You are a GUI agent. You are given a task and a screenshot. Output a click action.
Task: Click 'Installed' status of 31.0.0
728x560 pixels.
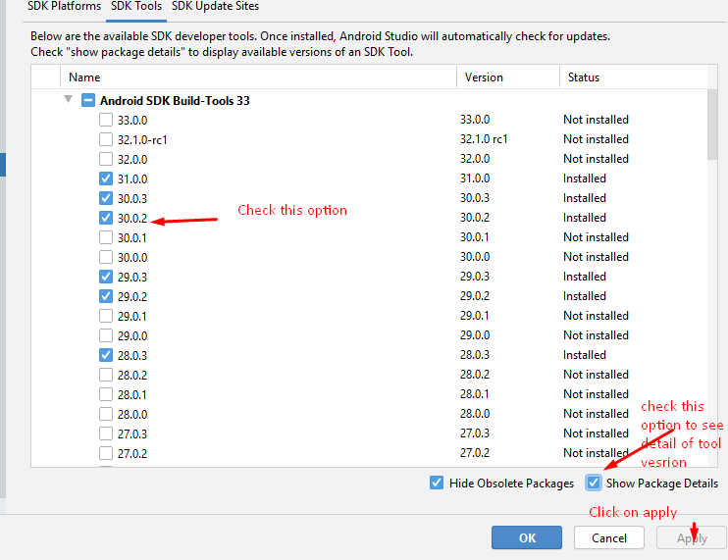585,178
